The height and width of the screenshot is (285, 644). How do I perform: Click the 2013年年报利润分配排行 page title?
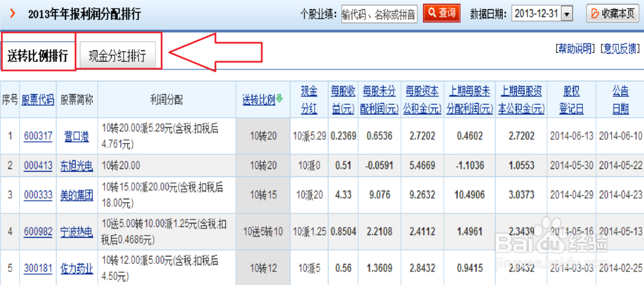pos(84,14)
